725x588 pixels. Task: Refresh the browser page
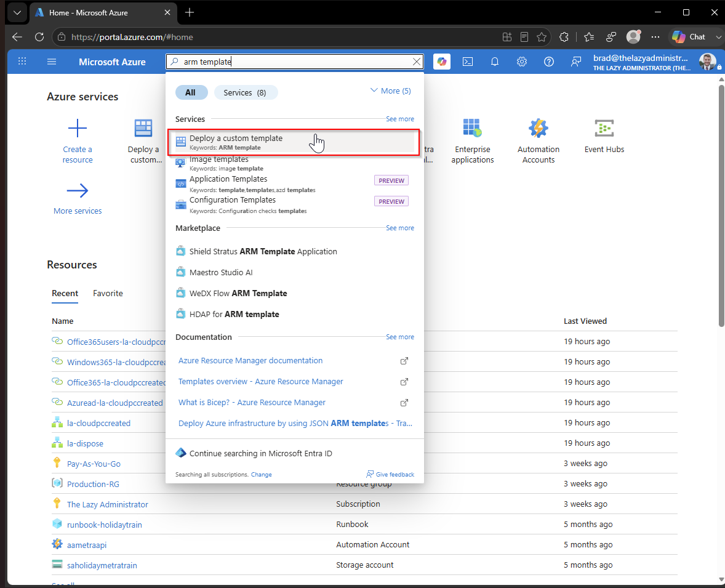coord(39,37)
